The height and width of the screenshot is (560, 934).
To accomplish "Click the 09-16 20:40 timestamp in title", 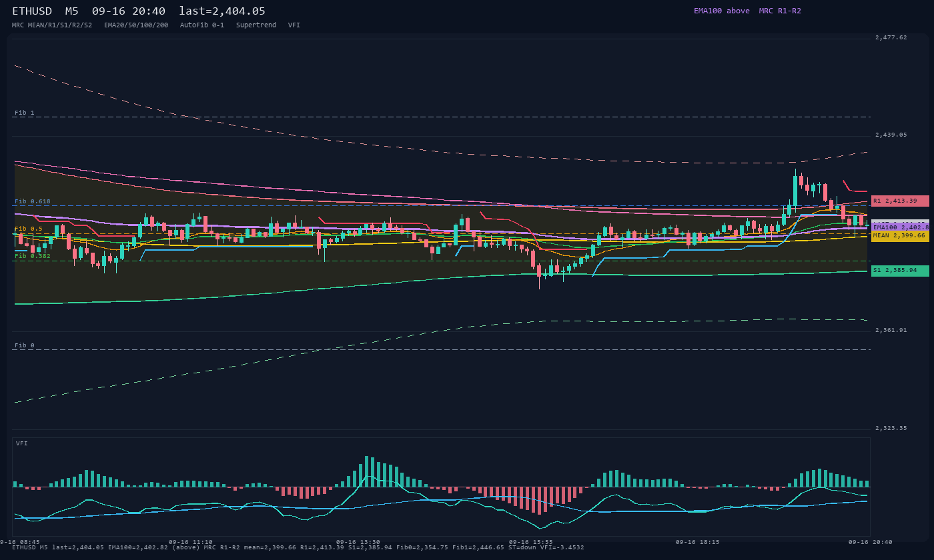I will coord(129,11).
